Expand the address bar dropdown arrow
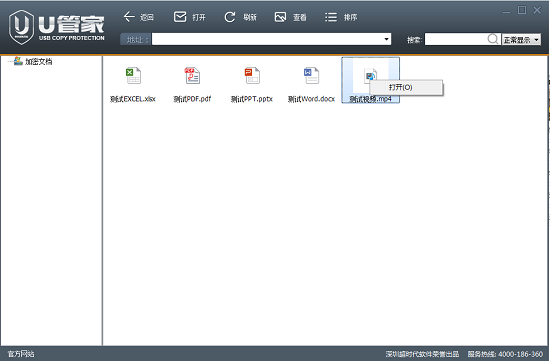This screenshot has width=550, height=361. point(387,39)
